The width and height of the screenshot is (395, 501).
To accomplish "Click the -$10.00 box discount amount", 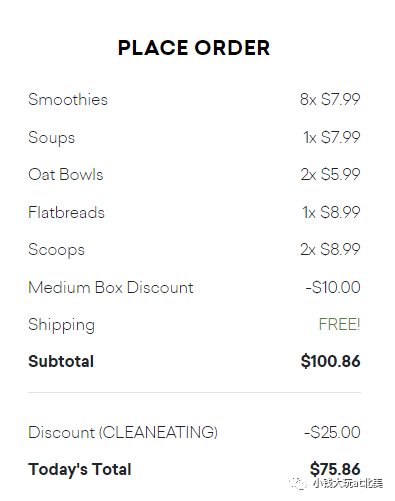I will [x=333, y=287].
